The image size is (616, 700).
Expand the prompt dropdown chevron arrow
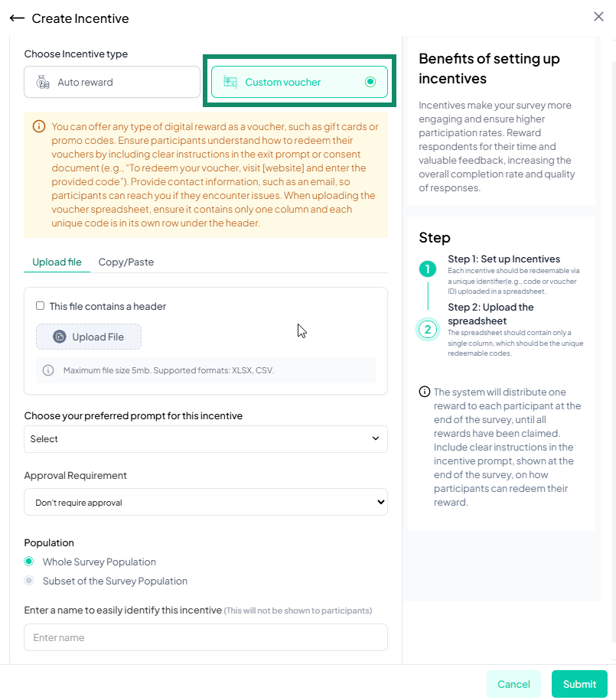375,439
